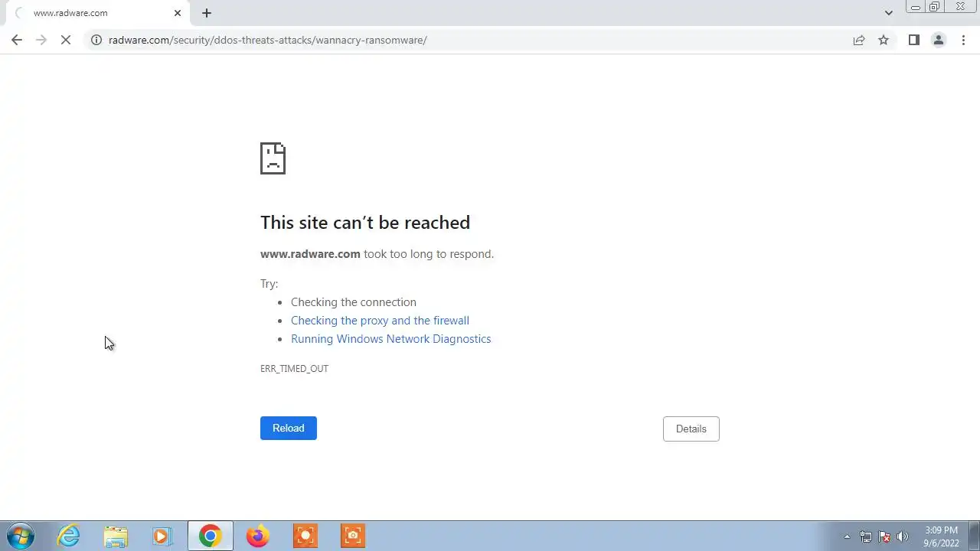This screenshot has height=551, width=980.
Task: Click the Details button
Action: point(691,429)
